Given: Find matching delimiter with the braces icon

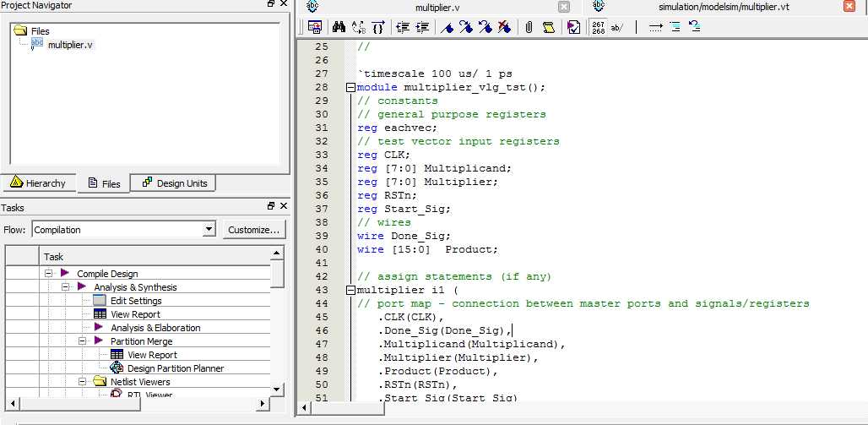Looking at the screenshot, I should click(378, 26).
